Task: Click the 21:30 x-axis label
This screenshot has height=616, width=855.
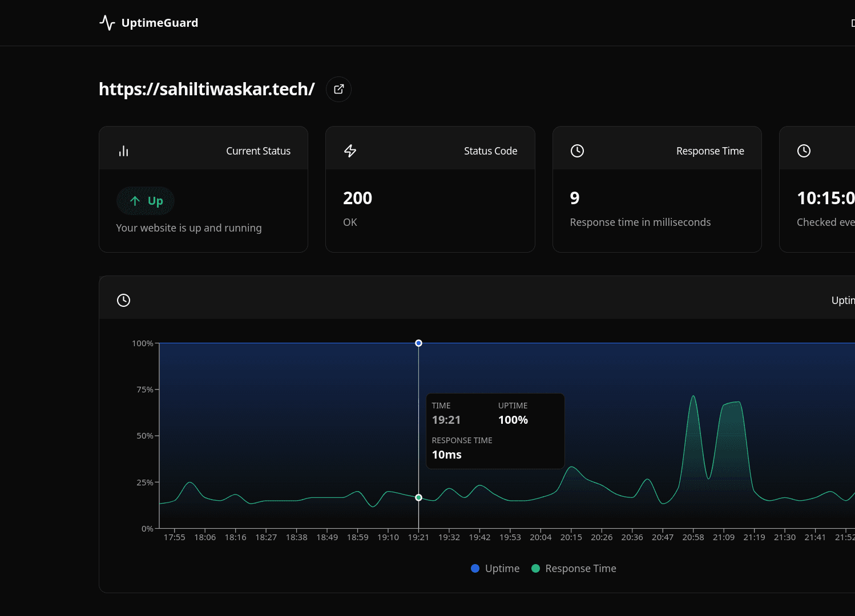Action: tap(785, 537)
